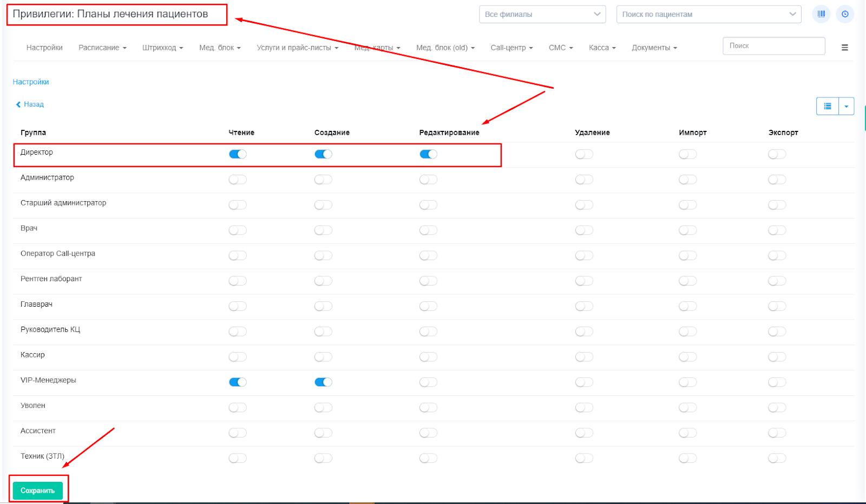The width and height of the screenshot is (866, 504).
Task: Expand the Штрихкод menu
Action: click(x=162, y=48)
